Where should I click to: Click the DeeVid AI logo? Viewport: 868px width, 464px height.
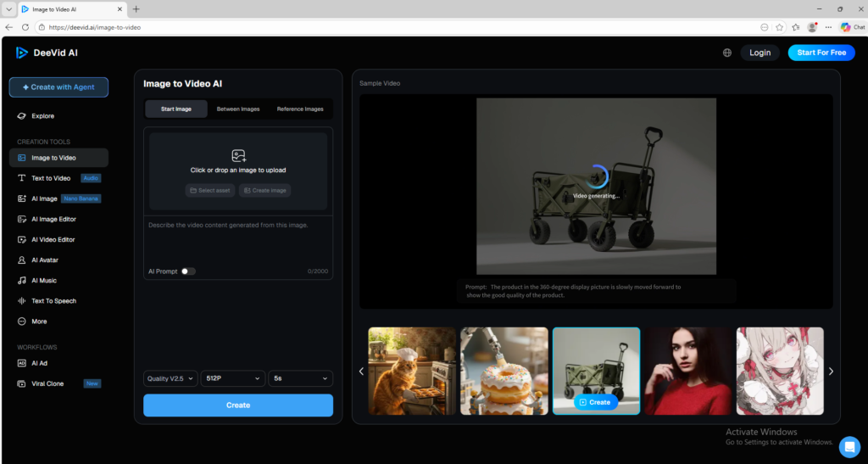click(x=23, y=53)
